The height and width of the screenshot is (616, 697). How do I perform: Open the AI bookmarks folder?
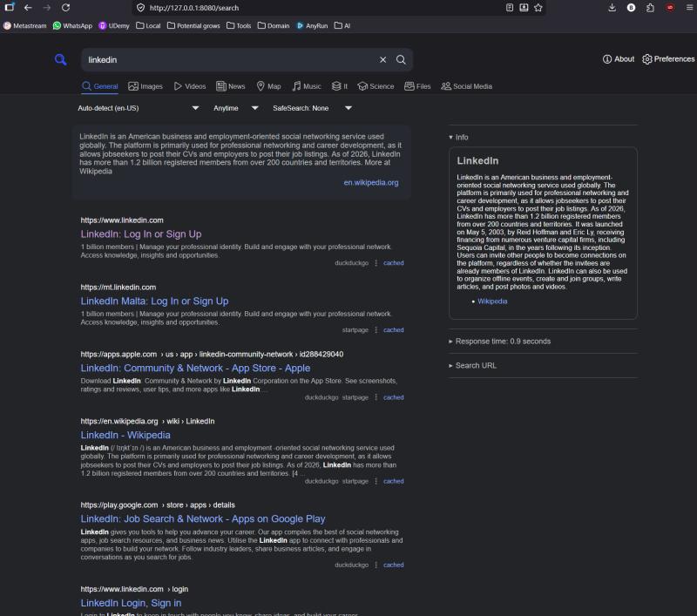342,26
